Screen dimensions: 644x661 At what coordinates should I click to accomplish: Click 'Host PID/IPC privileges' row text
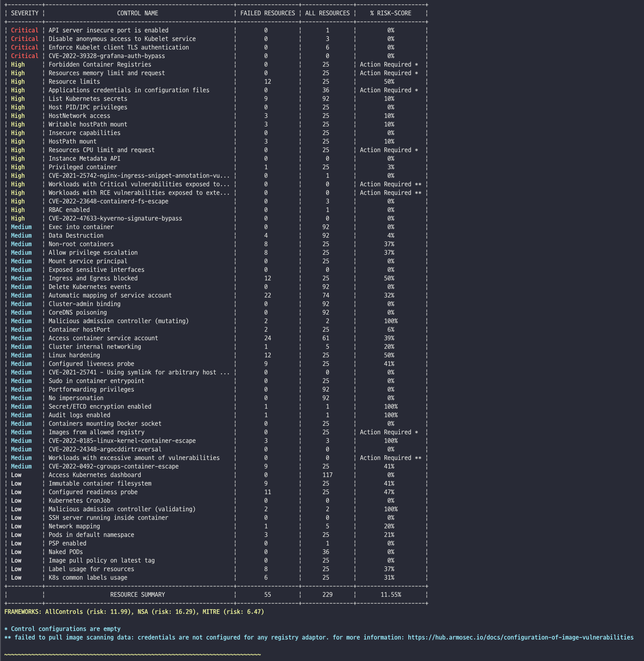pos(88,107)
